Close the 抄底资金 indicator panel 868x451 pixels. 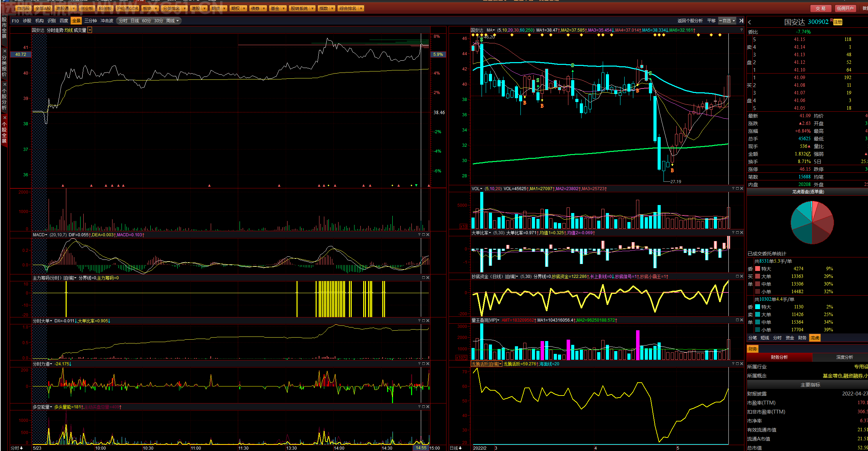pyautogui.click(x=742, y=276)
